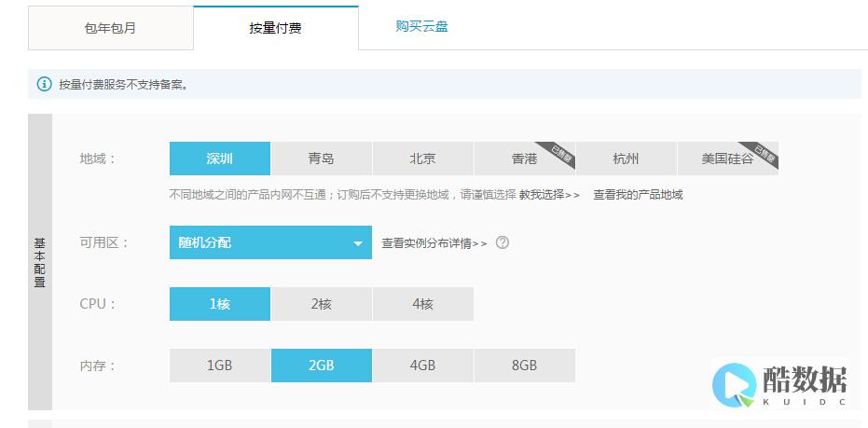This screenshot has height=428, width=868.
Task: Open the 购买云盘 tab
Action: tap(421, 26)
